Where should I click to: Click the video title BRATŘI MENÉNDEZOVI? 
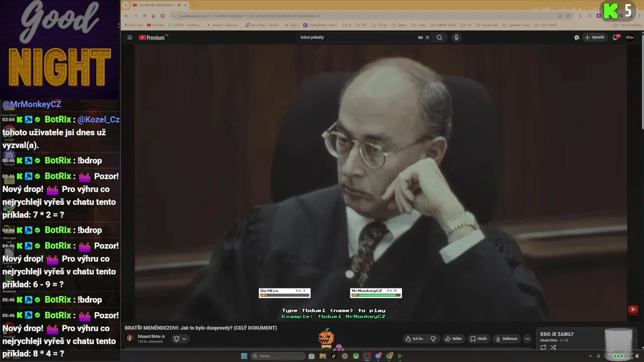point(201,328)
